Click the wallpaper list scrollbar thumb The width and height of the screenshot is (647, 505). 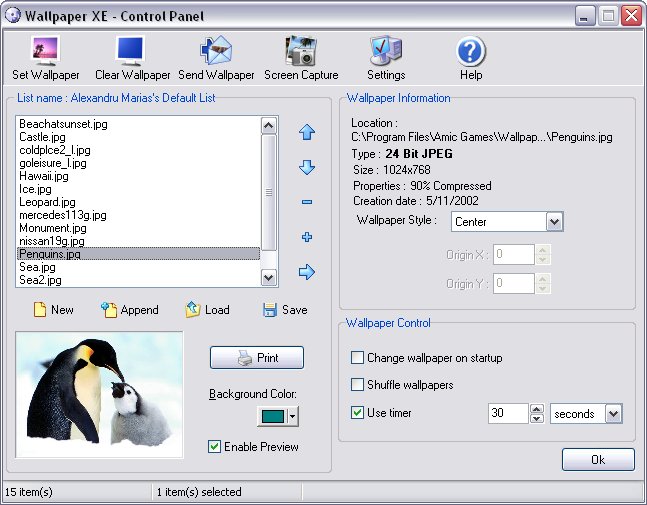(269, 192)
